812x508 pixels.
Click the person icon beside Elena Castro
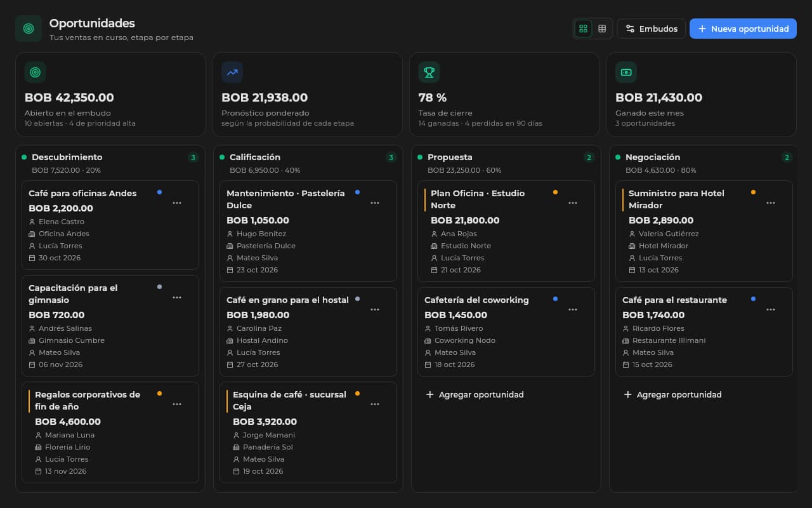32,222
